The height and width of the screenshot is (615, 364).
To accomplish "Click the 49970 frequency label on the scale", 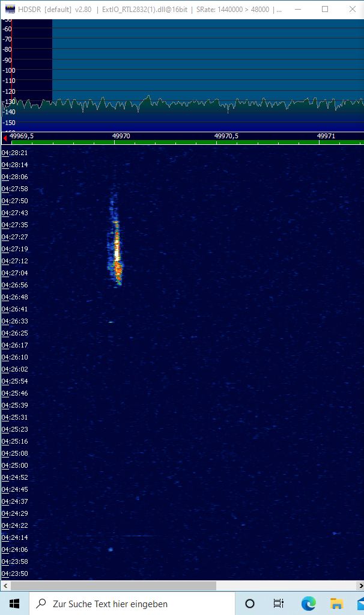I will click(121, 136).
